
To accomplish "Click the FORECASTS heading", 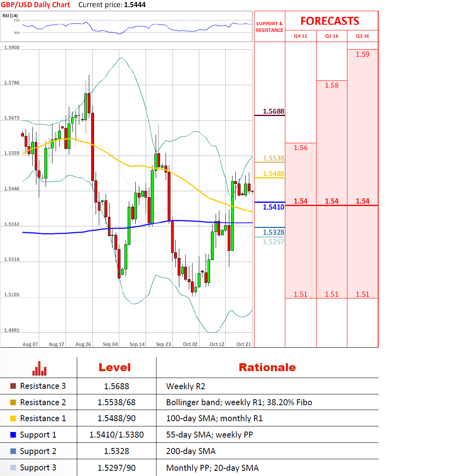I will pos(330,21).
